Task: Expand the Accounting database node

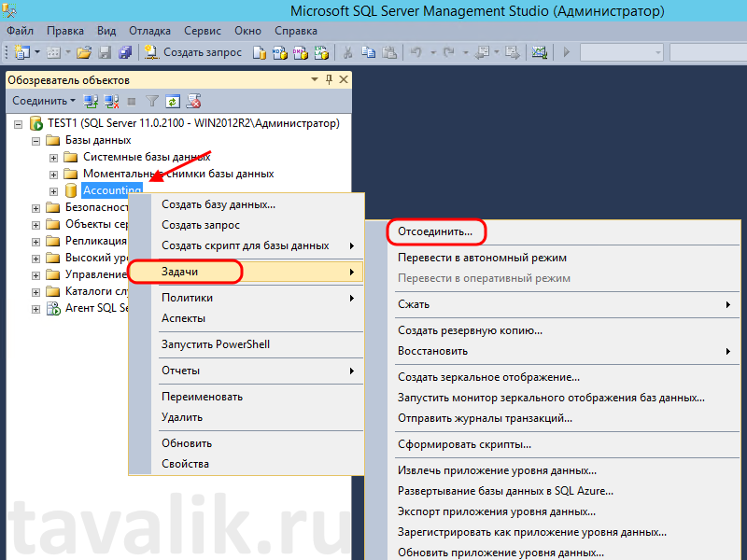Action: pyautogui.click(x=53, y=191)
